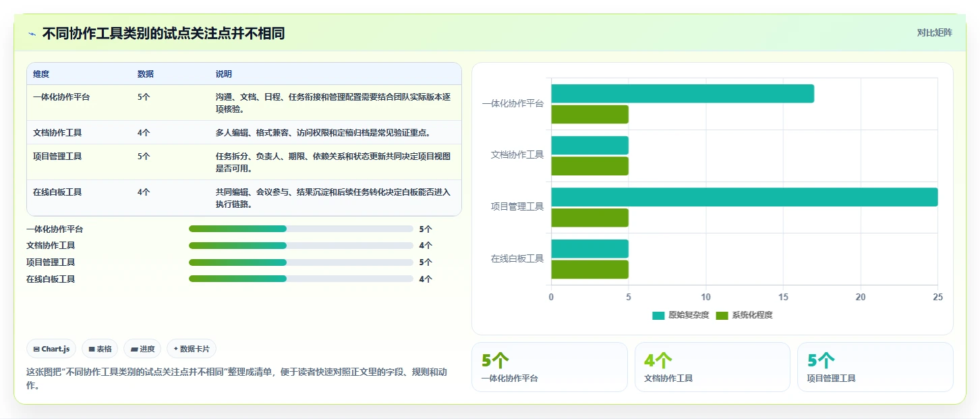Click the 一体化协作平台 chart axis label
This screenshot has height=419, width=980.
(513, 104)
